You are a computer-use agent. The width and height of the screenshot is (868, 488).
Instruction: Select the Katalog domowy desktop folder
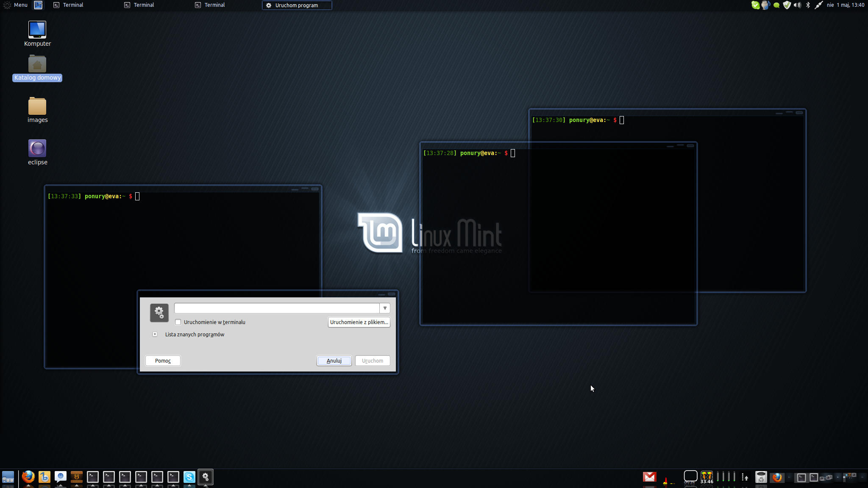click(x=37, y=68)
